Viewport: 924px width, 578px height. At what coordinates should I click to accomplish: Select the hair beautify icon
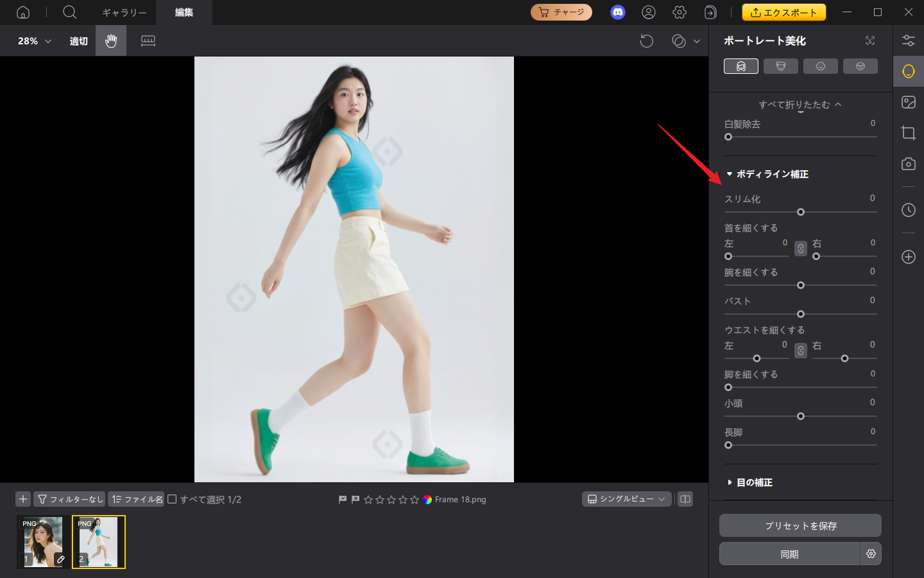pyautogui.click(x=781, y=66)
